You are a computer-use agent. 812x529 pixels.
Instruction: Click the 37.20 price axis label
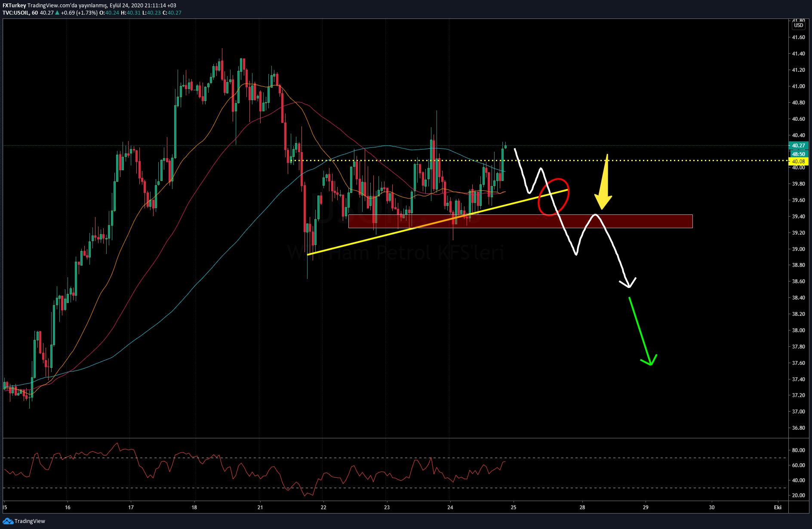tap(798, 395)
